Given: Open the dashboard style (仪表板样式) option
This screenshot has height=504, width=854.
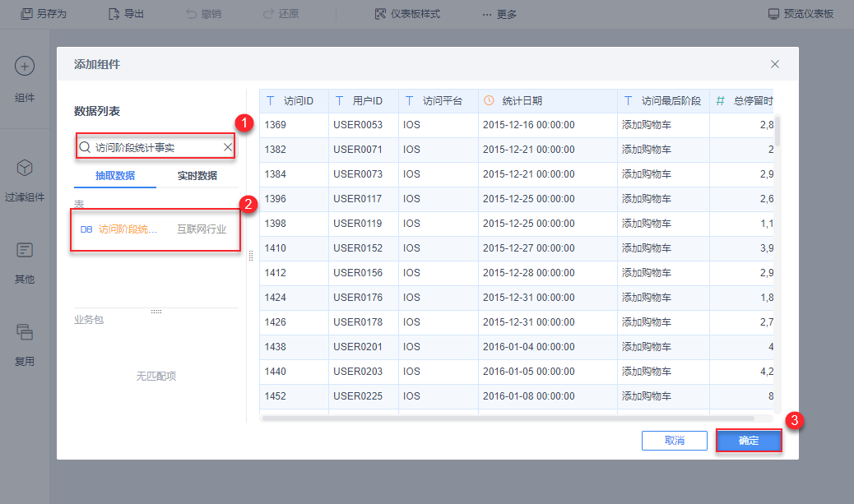Looking at the screenshot, I should [407, 14].
